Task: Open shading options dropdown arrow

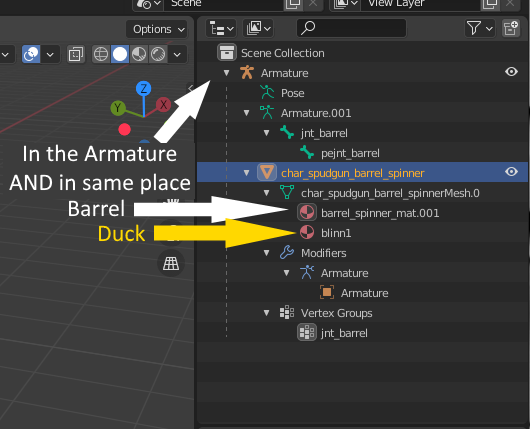Action: [x=177, y=54]
